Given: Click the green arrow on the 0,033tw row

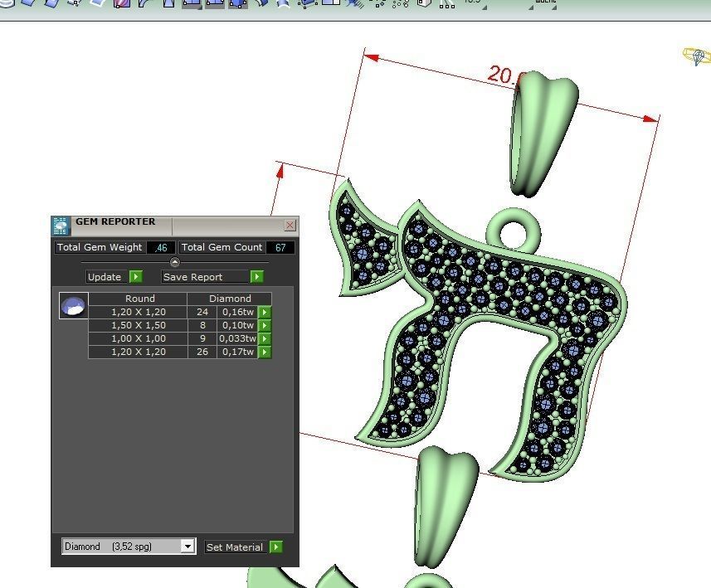Looking at the screenshot, I should [x=265, y=338].
